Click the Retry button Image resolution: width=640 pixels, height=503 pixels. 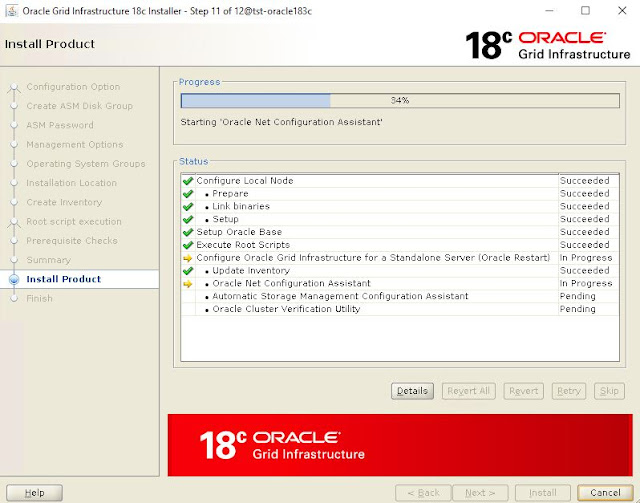point(569,391)
